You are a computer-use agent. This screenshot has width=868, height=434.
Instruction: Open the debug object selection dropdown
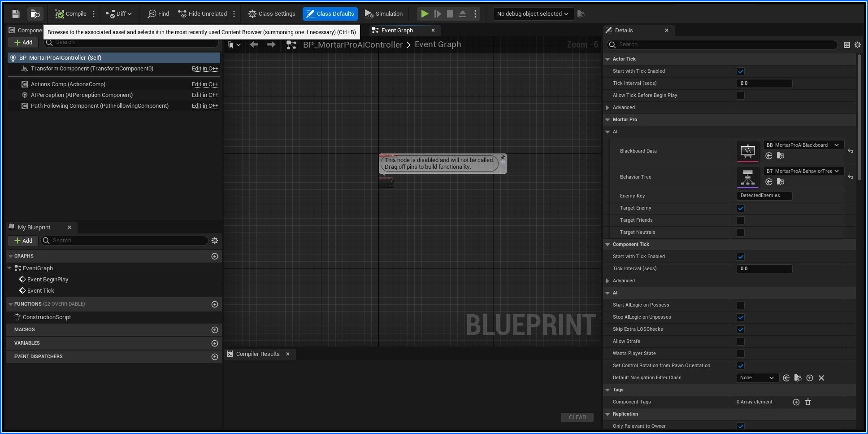(x=533, y=14)
